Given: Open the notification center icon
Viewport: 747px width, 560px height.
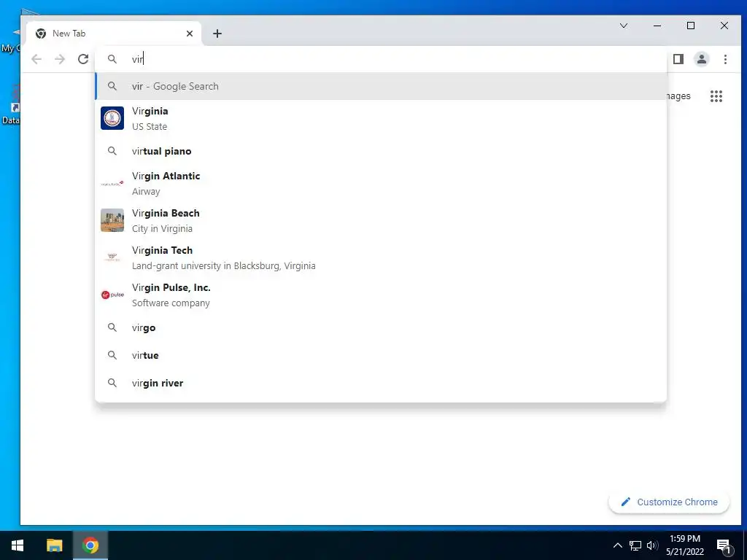Looking at the screenshot, I should pyautogui.click(x=724, y=545).
